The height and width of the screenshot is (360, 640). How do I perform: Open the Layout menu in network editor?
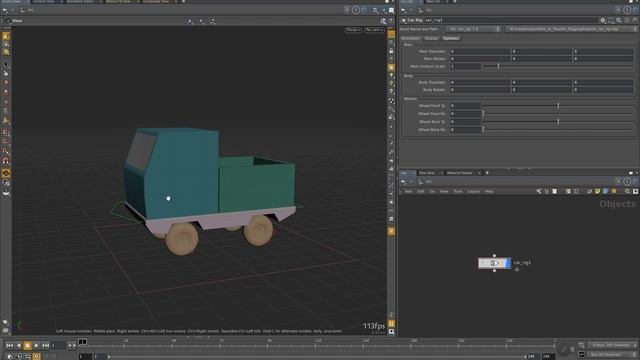click(473, 191)
